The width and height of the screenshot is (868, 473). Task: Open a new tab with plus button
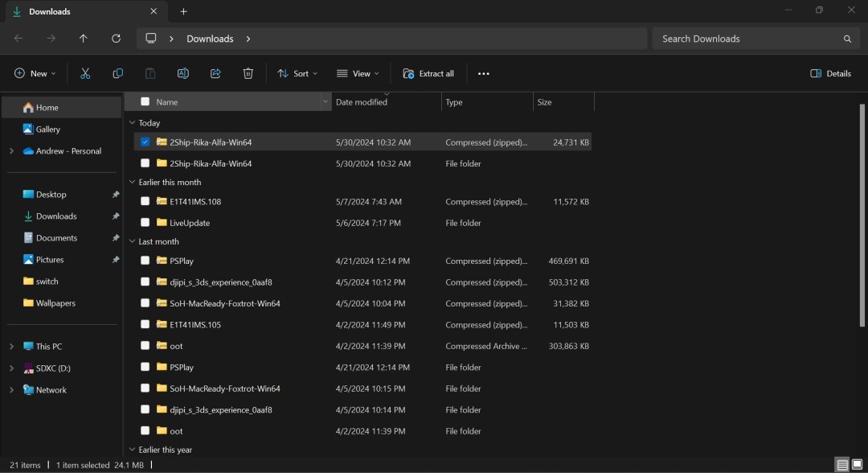[183, 11]
